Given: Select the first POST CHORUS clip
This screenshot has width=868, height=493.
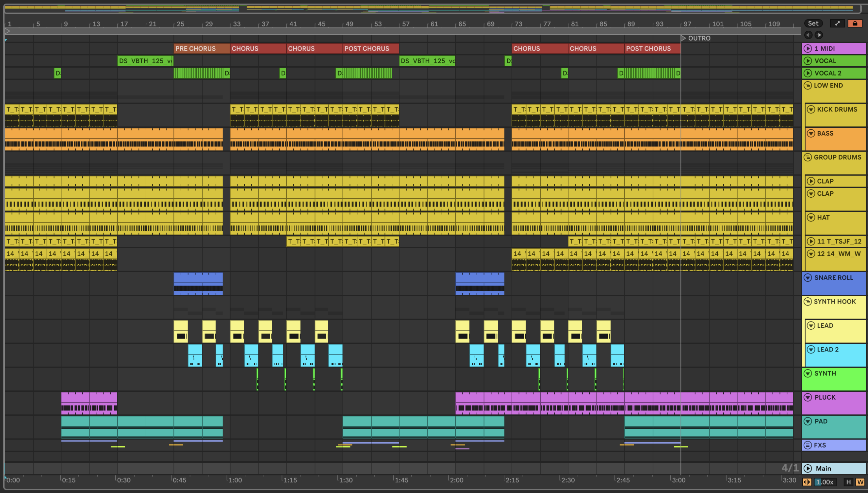Looking at the screenshot, I should coord(370,49).
